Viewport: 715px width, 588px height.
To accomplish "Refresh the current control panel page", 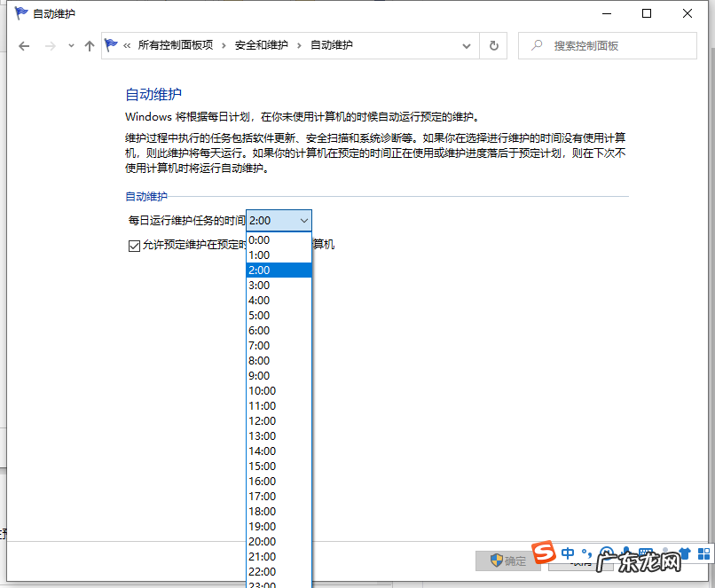I will coord(494,45).
